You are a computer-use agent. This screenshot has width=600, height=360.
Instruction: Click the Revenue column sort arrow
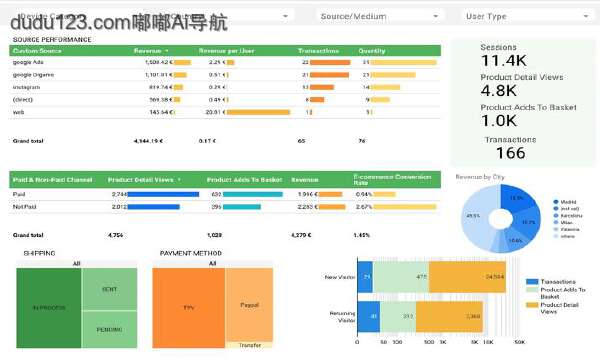coord(166,51)
